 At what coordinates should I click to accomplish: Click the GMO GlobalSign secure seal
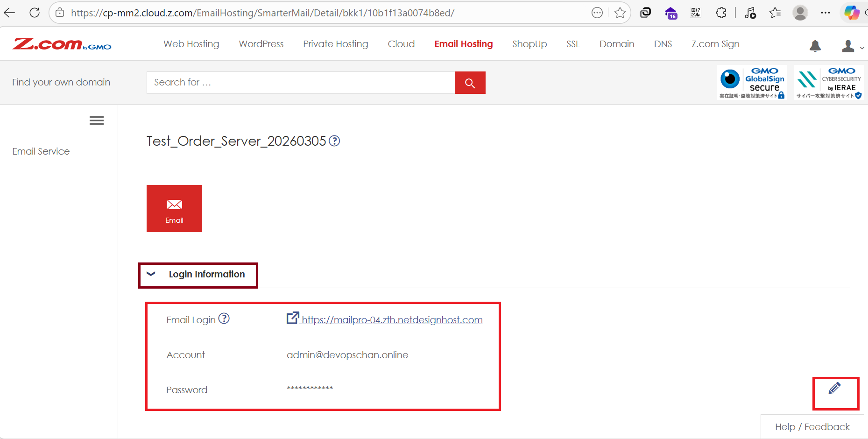coord(752,83)
